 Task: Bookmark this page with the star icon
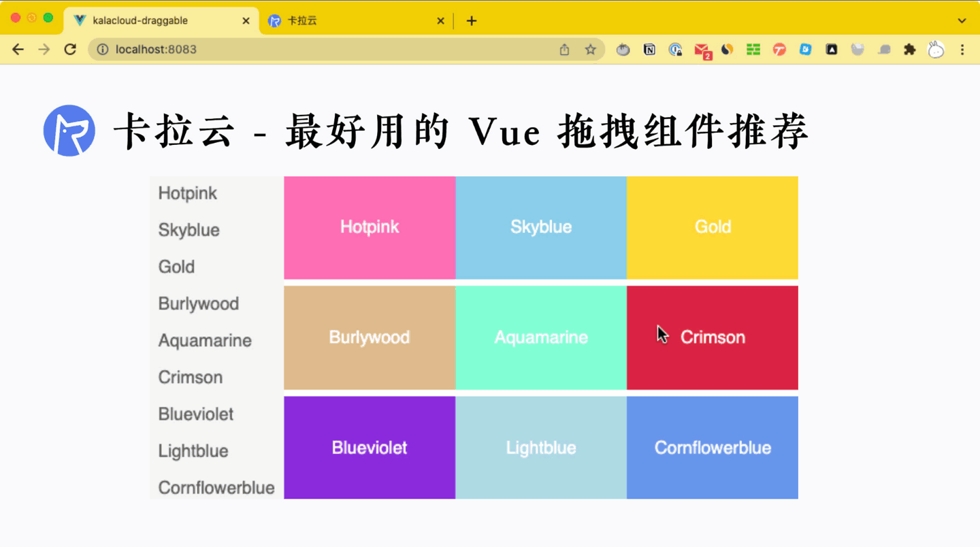590,49
